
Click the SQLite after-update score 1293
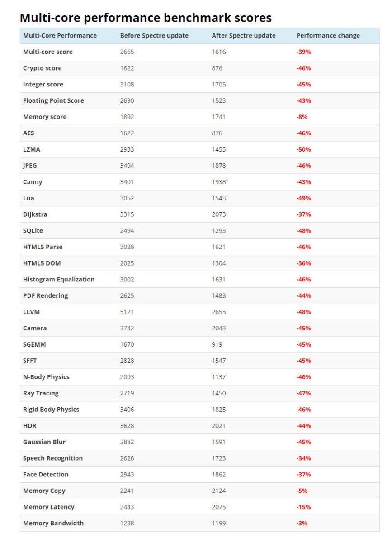219,231
